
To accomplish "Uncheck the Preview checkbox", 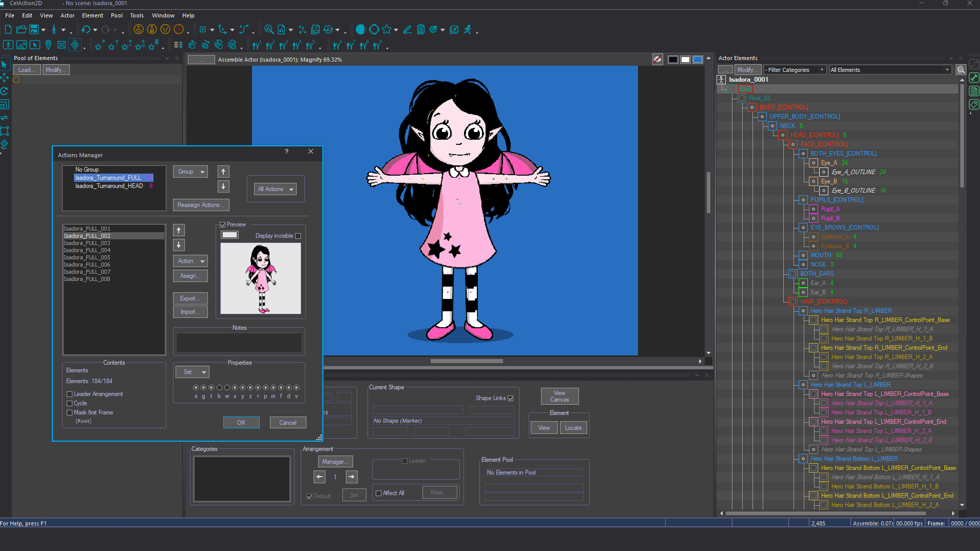I will 223,225.
